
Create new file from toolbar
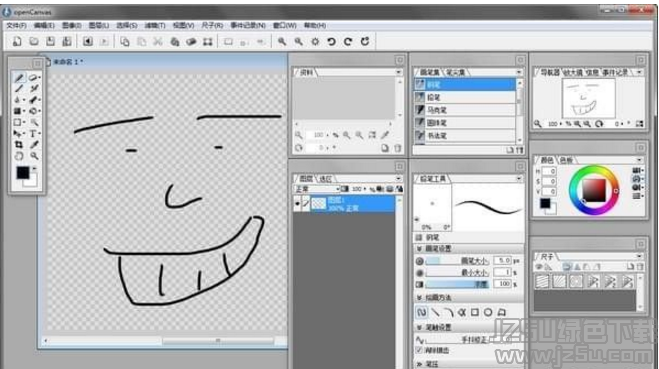(x=17, y=42)
